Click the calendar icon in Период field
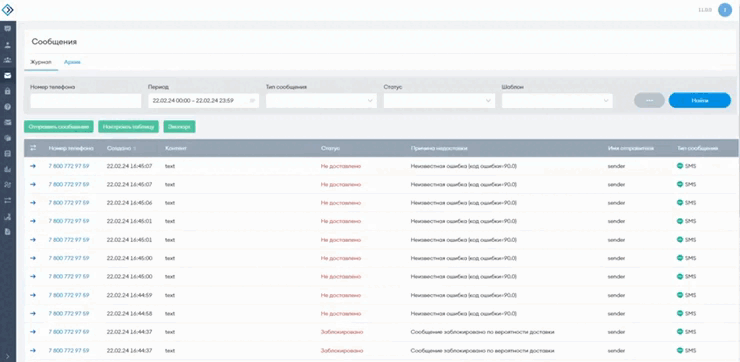The width and height of the screenshot is (740, 362). point(252,101)
